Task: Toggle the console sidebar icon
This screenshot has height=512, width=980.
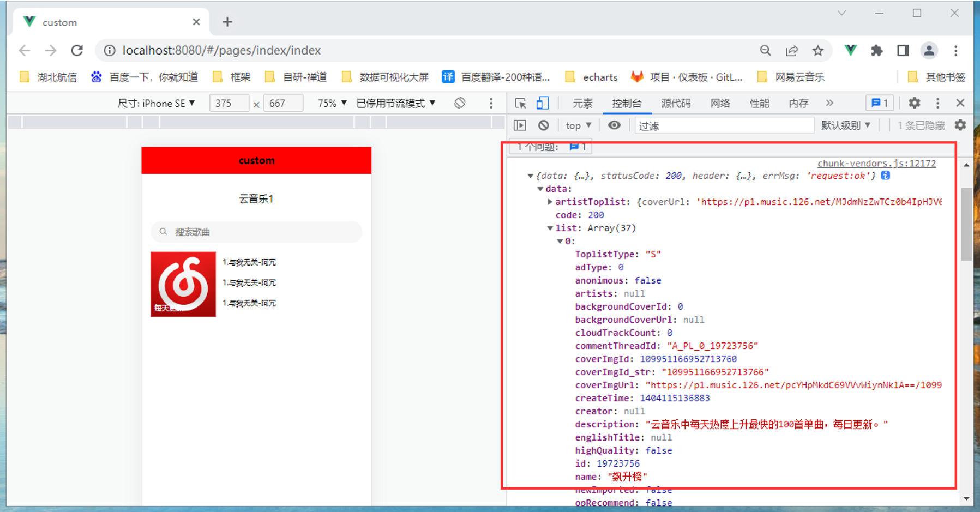Action: [520, 125]
